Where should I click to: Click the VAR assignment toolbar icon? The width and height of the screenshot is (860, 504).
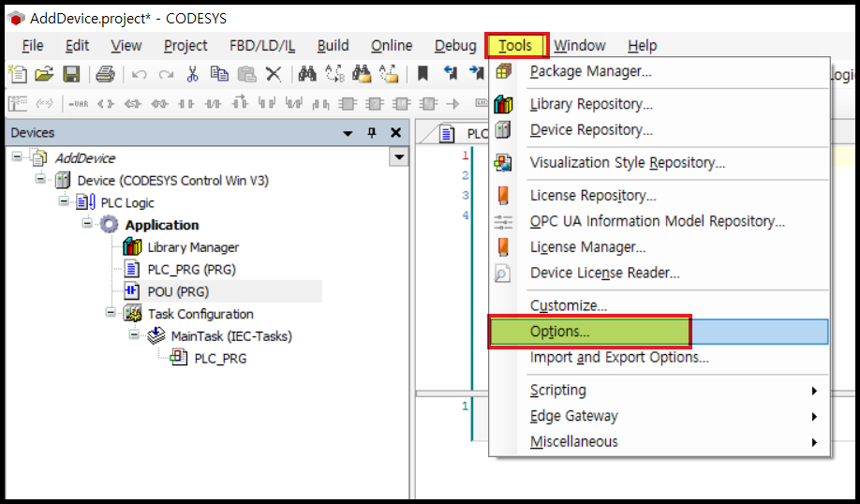[78, 104]
